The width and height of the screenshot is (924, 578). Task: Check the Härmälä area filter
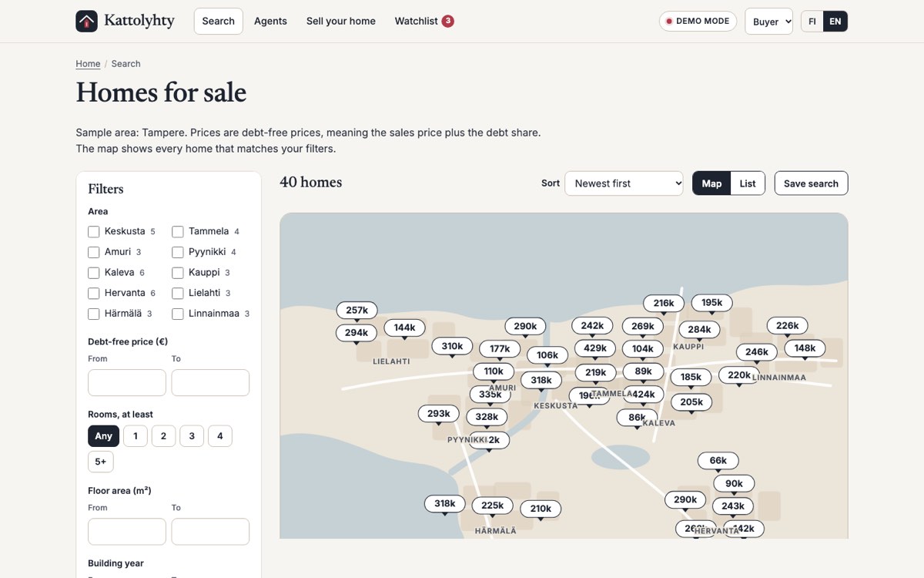[x=94, y=314]
